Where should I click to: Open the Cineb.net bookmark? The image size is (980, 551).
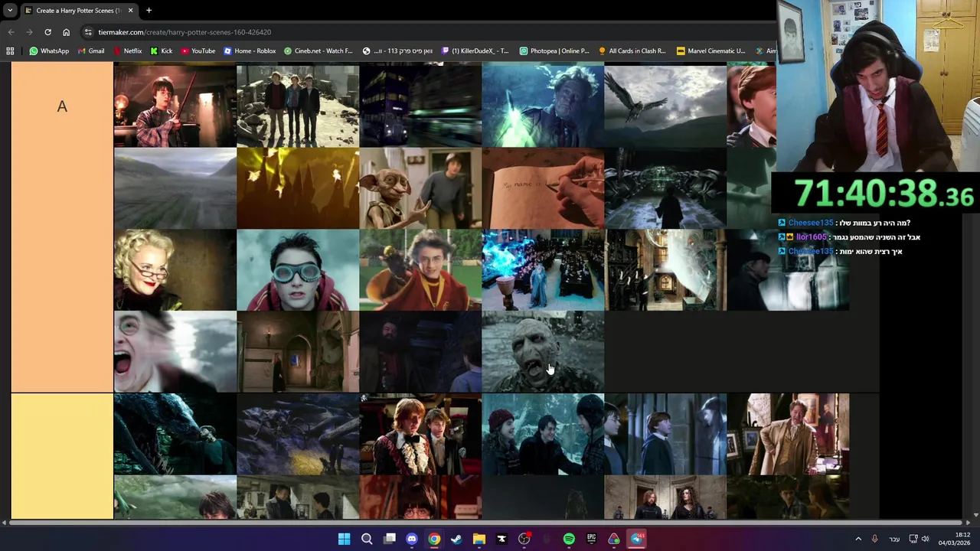click(x=318, y=51)
